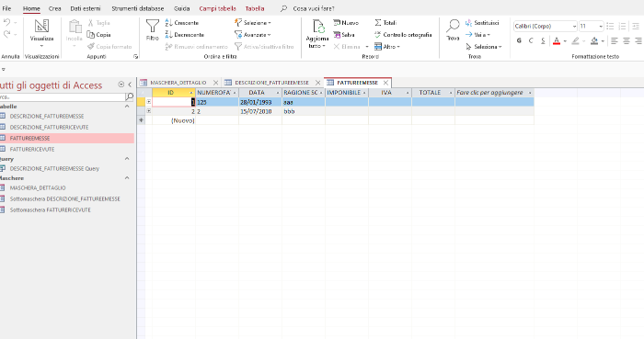Click the Filtro funnel icon
Image resolution: width=644 pixels, height=339 pixels.
(153, 27)
